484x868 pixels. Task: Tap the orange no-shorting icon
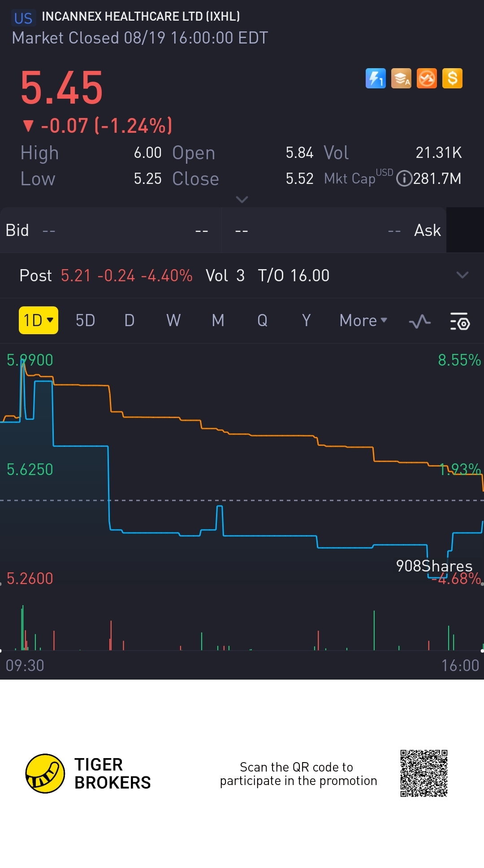tap(427, 79)
